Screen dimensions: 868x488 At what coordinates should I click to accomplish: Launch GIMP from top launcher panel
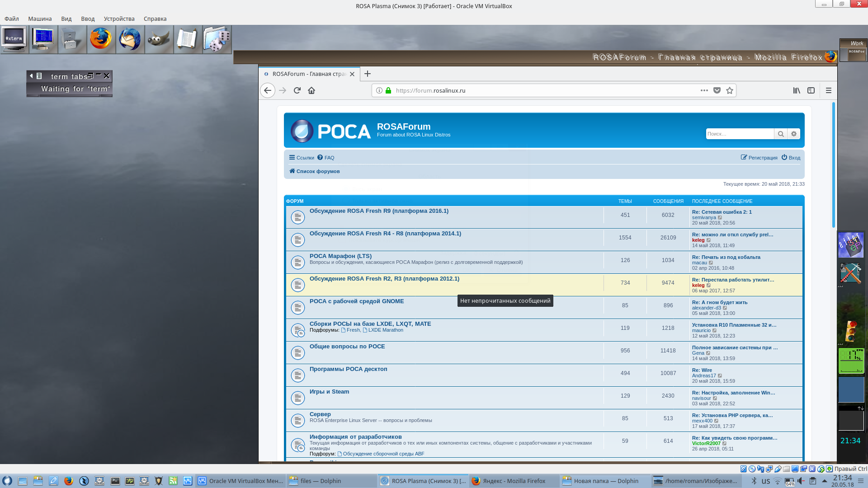point(159,39)
